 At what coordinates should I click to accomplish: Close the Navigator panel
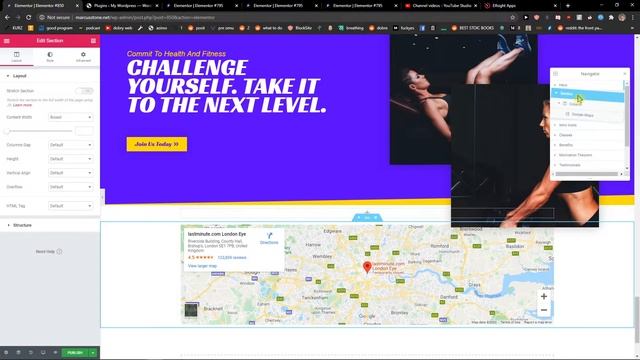624,74
